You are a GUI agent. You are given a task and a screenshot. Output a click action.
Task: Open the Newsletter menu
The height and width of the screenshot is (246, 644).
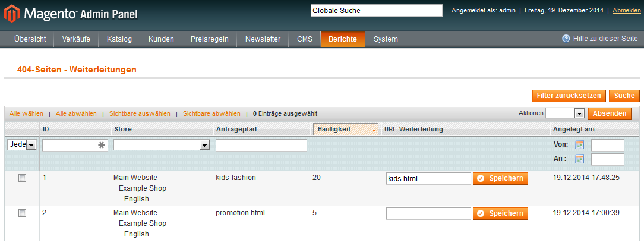(x=263, y=39)
